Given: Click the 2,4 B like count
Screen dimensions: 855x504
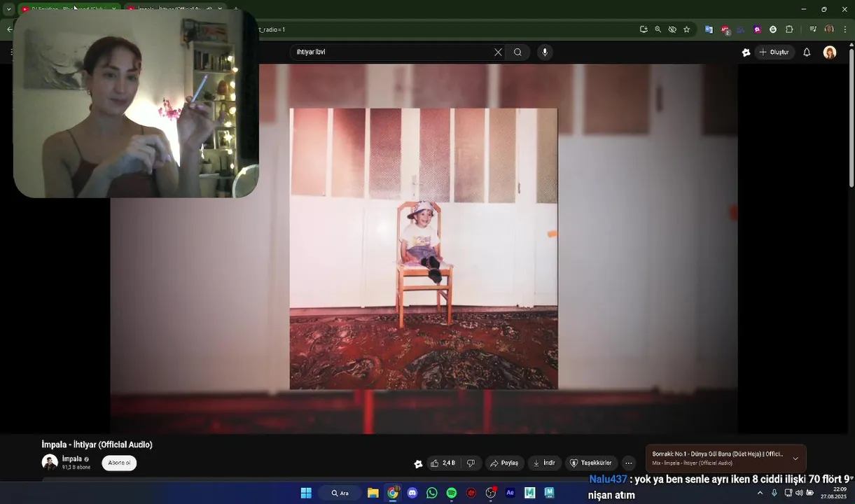Looking at the screenshot, I should click(449, 463).
